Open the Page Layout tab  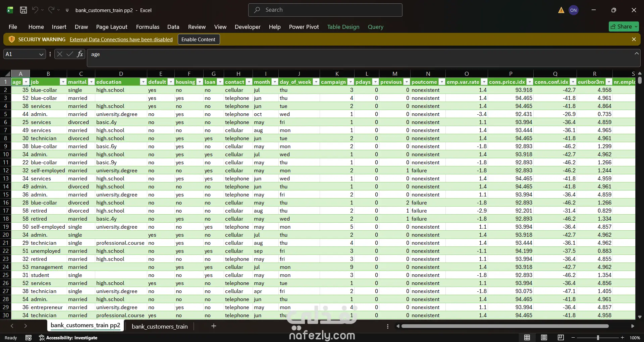pyautogui.click(x=112, y=27)
